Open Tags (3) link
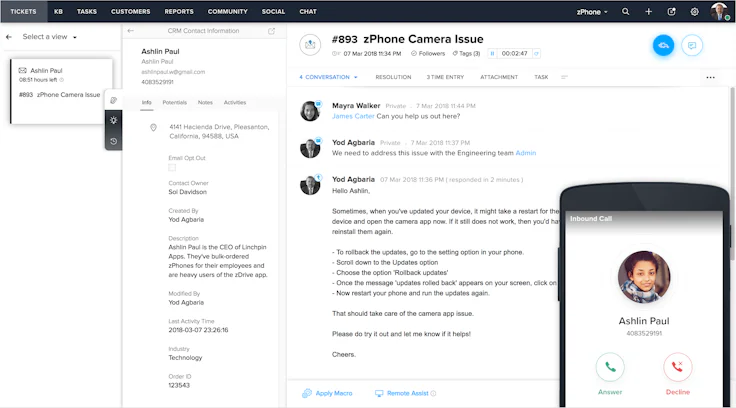This screenshot has height=408, width=736. (x=466, y=54)
